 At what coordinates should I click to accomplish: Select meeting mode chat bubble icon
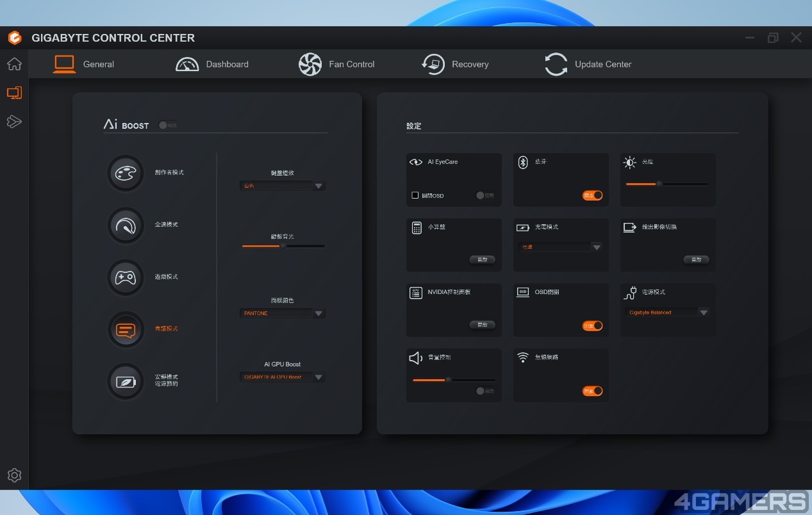pyautogui.click(x=126, y=329)
